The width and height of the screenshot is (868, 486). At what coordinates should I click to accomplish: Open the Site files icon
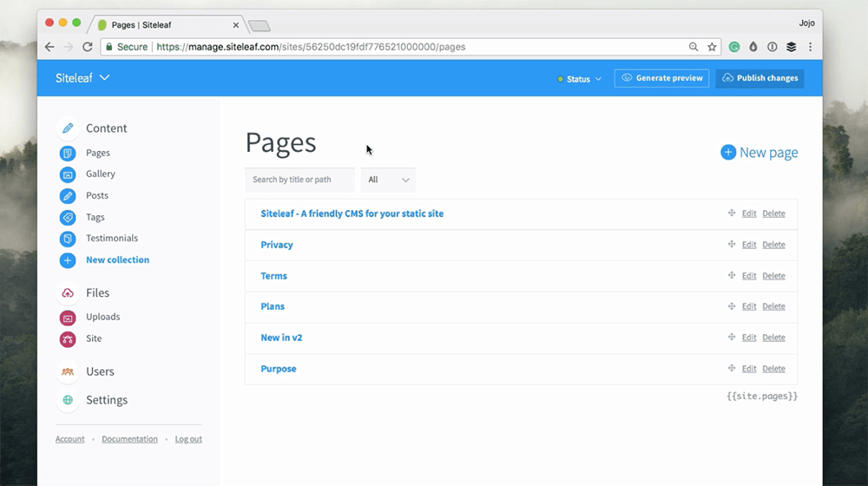[68, 339]
